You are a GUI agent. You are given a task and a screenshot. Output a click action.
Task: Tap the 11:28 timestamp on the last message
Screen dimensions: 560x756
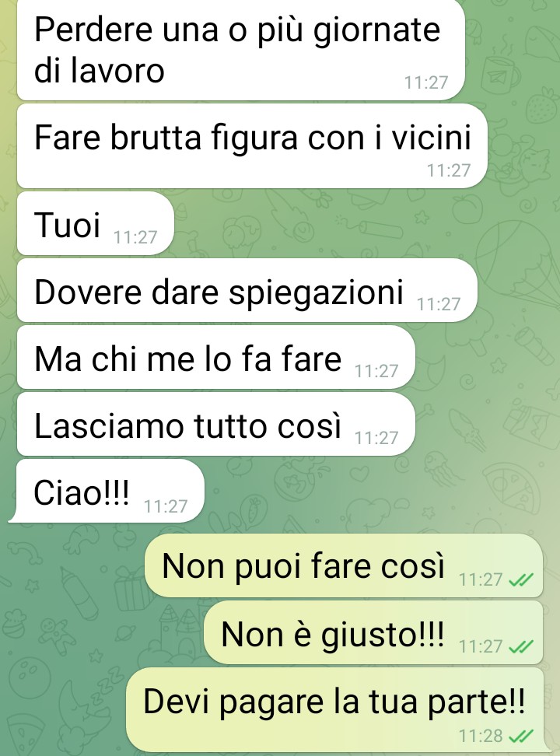click(x=481, y=737)
